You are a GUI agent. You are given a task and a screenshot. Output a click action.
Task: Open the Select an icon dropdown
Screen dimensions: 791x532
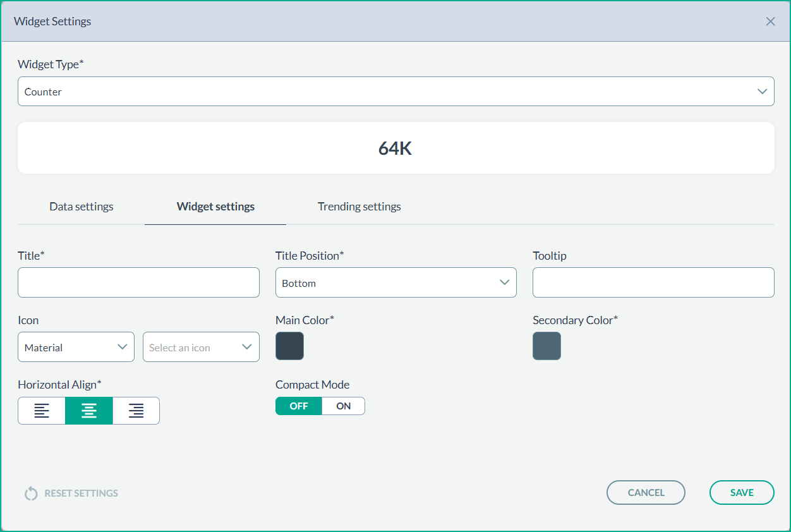pos(201,347)
